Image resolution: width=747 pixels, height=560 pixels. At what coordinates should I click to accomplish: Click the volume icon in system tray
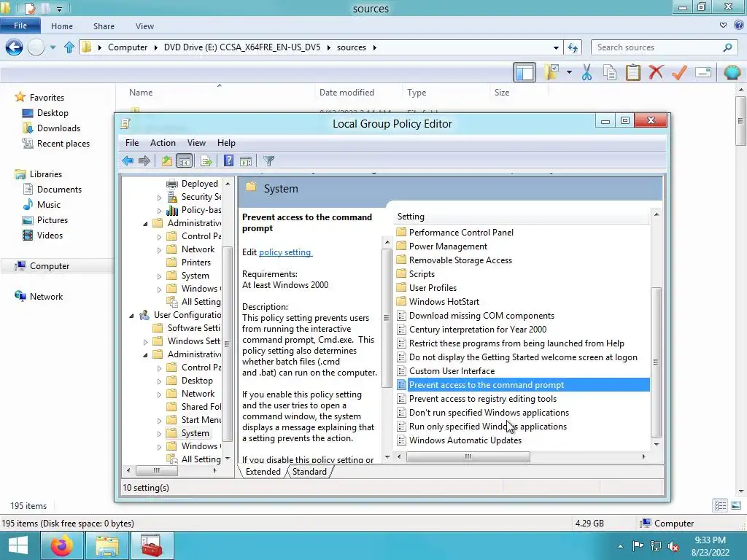[673, 546]
